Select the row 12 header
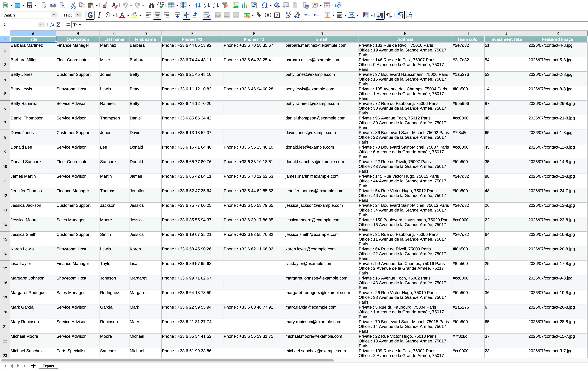This screenshot has width=588, height=371. pos(5,195)
